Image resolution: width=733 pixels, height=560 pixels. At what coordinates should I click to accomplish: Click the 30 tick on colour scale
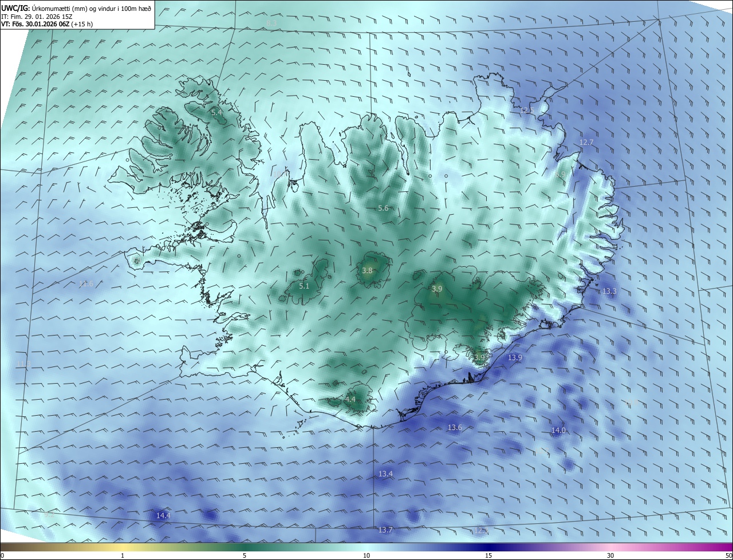pos(610,555)
